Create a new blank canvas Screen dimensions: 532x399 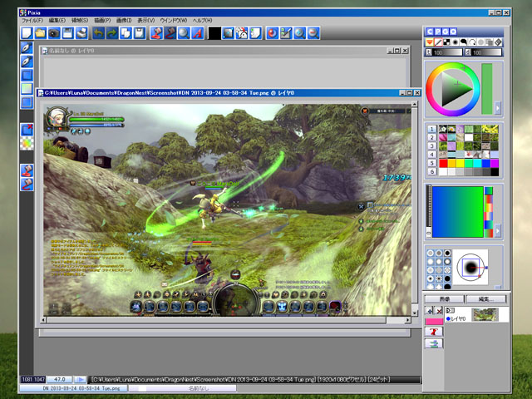coord(27,33)
